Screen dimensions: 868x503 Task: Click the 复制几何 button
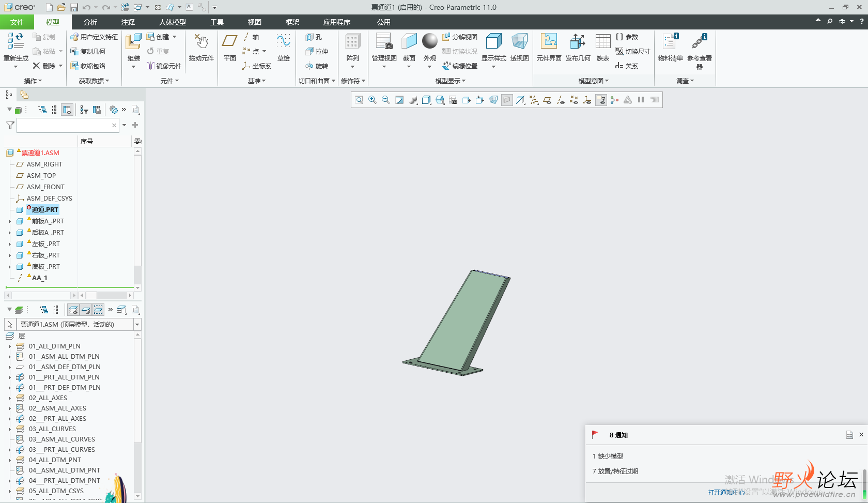pyautogui.click(x=88, y=52)
